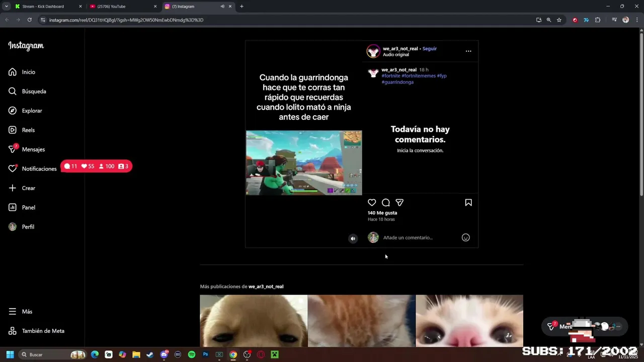The height and width of the screenshot is (362, 644).
Task: Open the orange kitten post thumbnail
Action: pyautogui.click(x=362, y=321)
